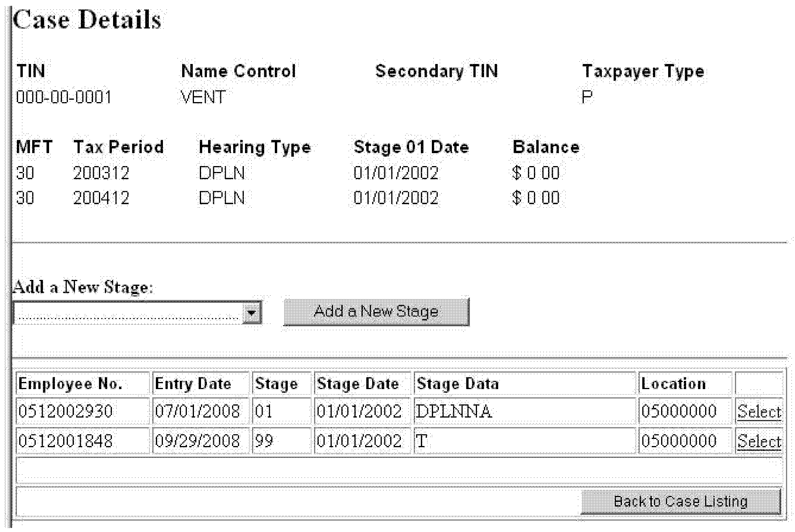Select the stage 99 row link
This screenshot has height=532, width=795.
(759, 441)
